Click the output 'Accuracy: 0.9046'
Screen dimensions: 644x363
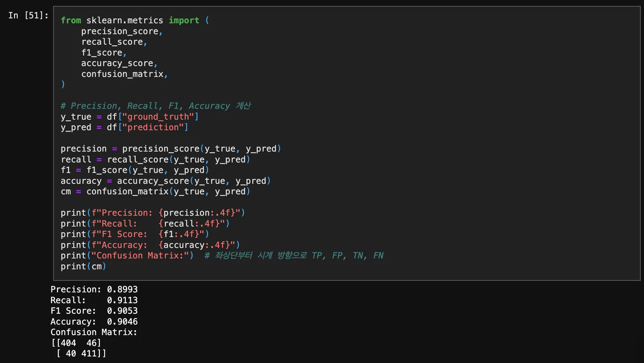tap(94, 322)
